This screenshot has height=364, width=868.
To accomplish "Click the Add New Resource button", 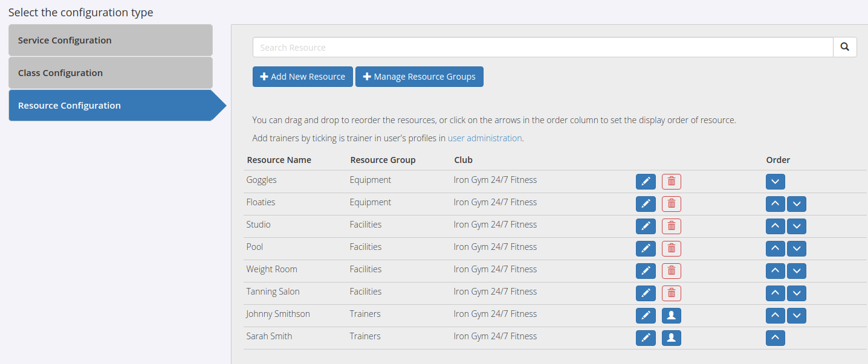I will [302, 77].
